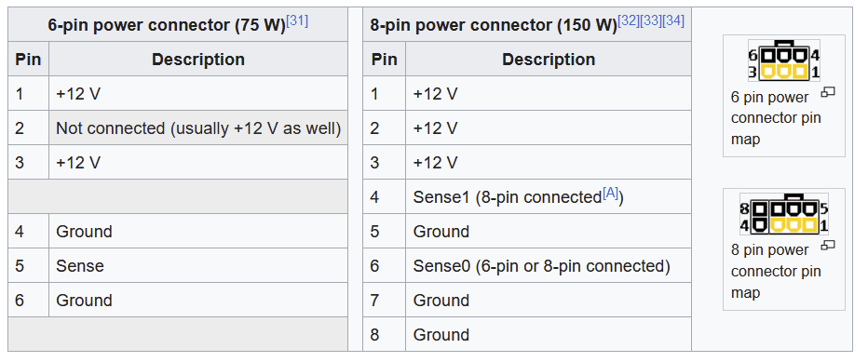Follow citation link [33]

coord(650,21)
